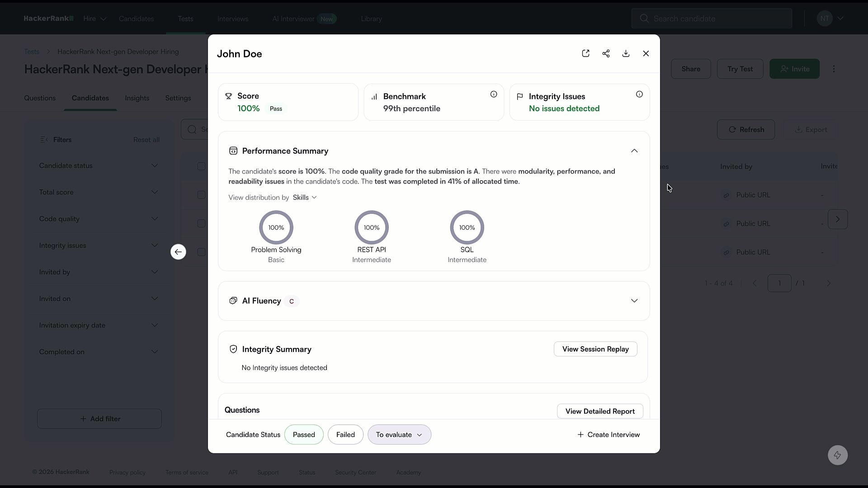Open the To evaluate dropdown
Image resolution: width=868 pixels, height=488 pixels.
[400, 434]
